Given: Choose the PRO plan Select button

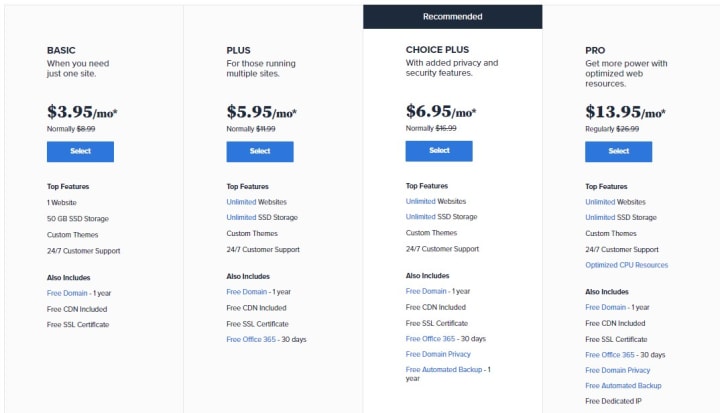Looking at the screenshot, I should pyautogui.click(x=619, y=152).
